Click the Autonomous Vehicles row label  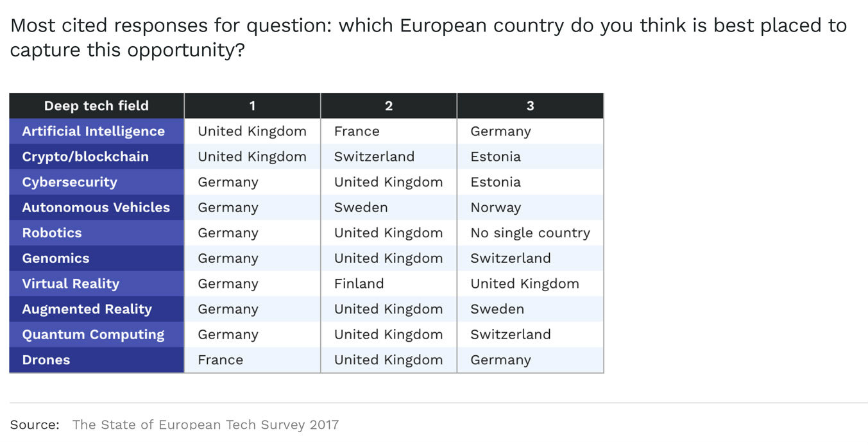tap(96, 207)
